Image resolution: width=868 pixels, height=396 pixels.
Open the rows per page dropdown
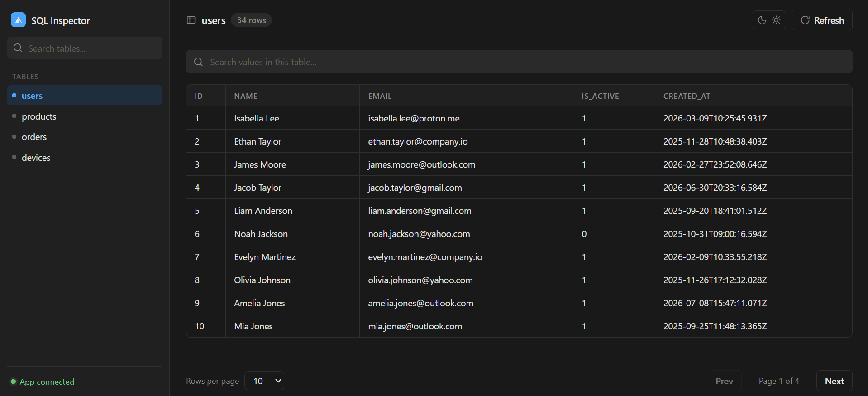click(264, 381)
